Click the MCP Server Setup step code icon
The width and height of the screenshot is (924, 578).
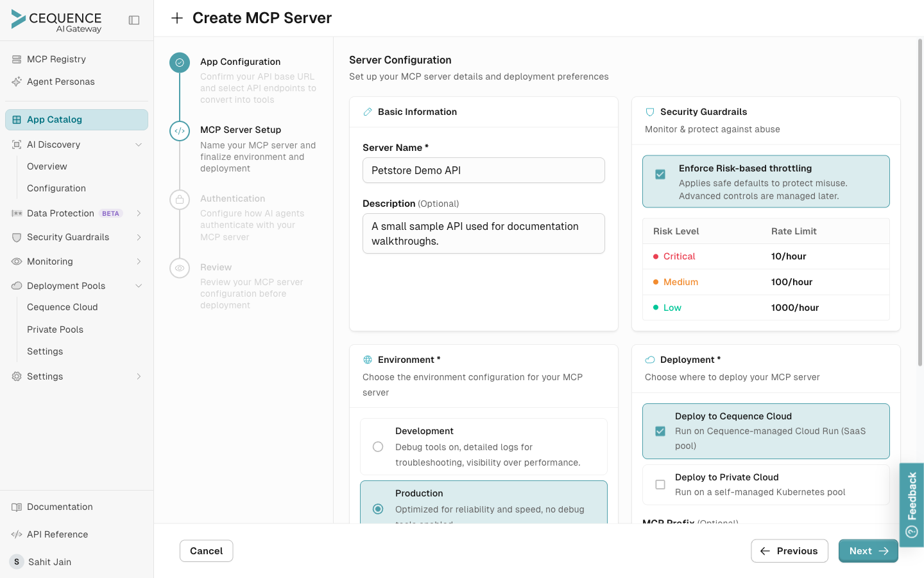tap(180, 131)
